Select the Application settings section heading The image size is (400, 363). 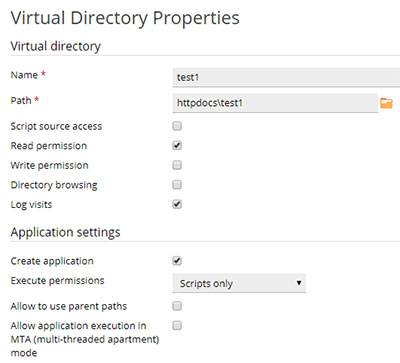tap(65, 232)
